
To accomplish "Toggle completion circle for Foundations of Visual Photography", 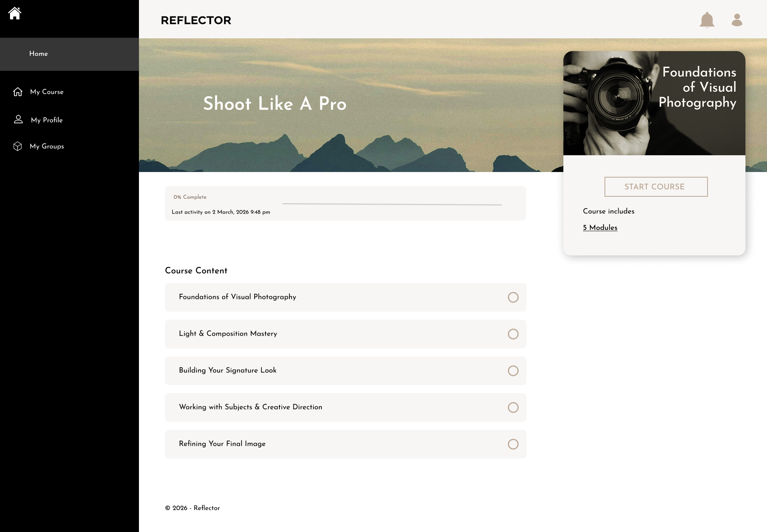I will (513, 297).
